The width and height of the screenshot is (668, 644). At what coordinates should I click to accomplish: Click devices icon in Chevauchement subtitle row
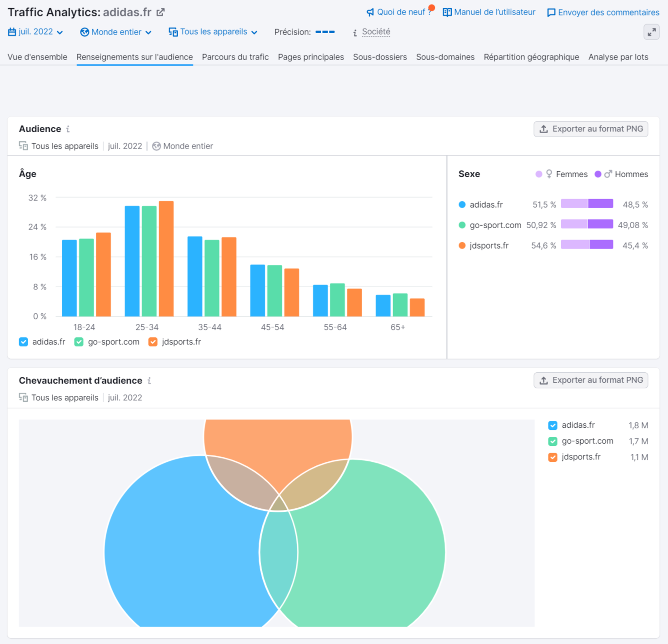[x=23, y=398]
